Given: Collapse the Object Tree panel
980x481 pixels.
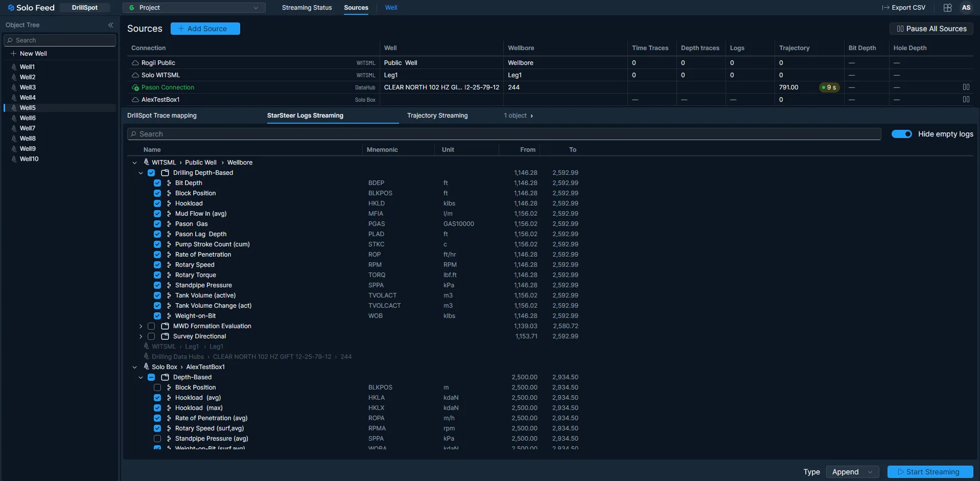Looking at the screenshot, I should [x=110, y=25].
